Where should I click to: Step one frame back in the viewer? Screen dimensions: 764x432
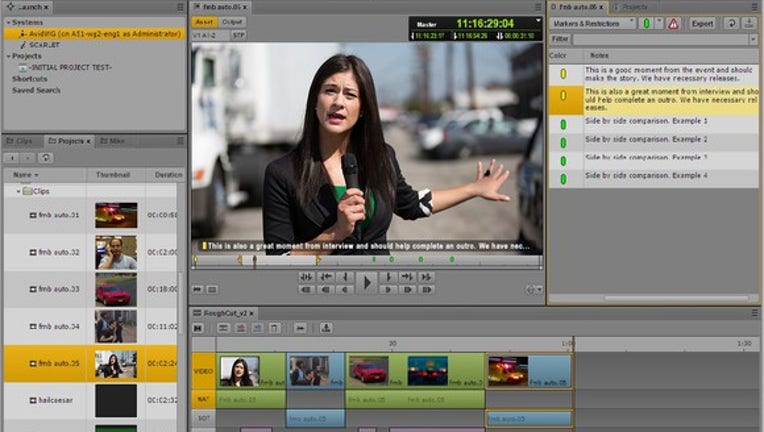pyautogui.click(x=345, y=289)
